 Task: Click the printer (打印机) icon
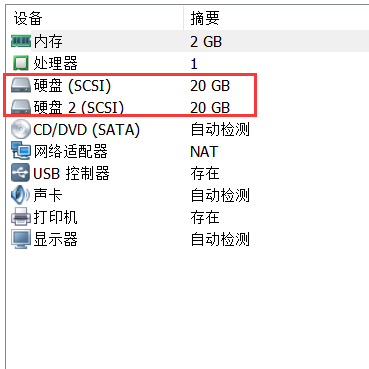coord(21,217)
